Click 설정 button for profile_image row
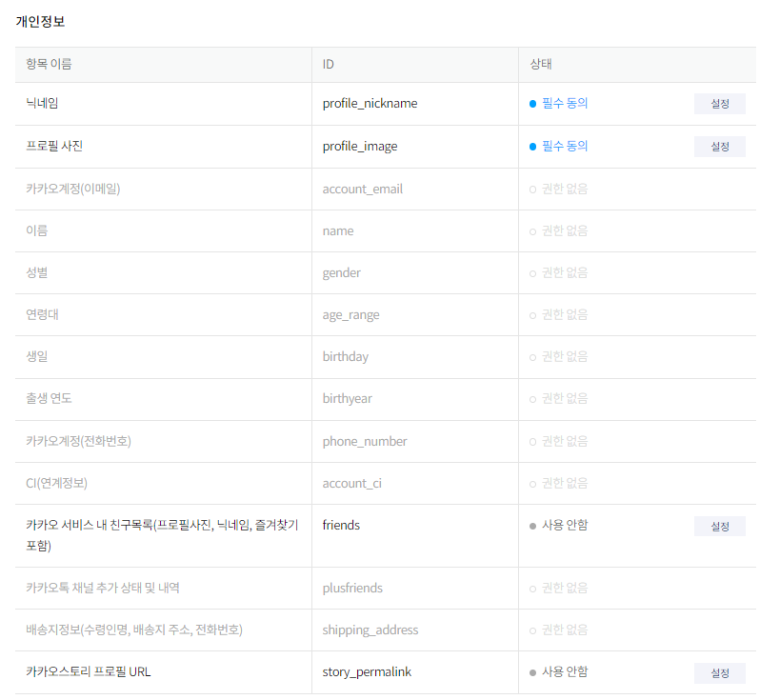Screen dimensions: 780x700 coord(719,147)
